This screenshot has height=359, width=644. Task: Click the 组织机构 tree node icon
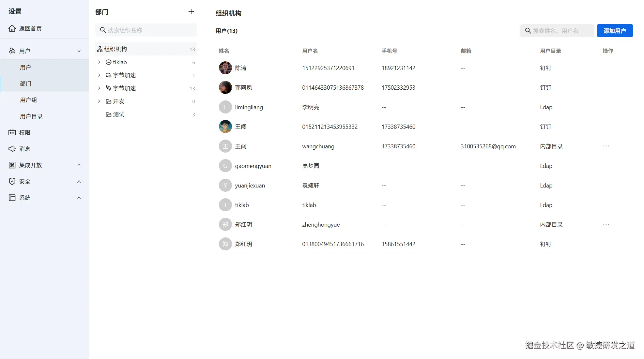pos(100,49)
